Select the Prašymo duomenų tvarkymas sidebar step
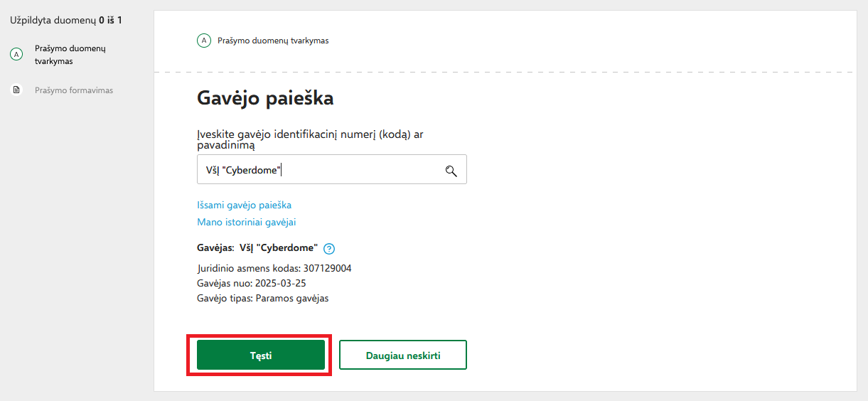The width and height of the screenshot is (868, 401). point(70,55)
